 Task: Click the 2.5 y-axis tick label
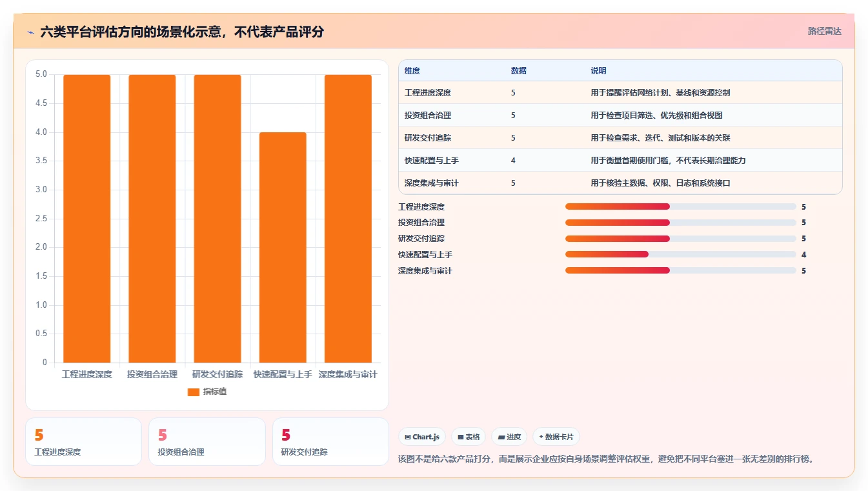(41, 219)
